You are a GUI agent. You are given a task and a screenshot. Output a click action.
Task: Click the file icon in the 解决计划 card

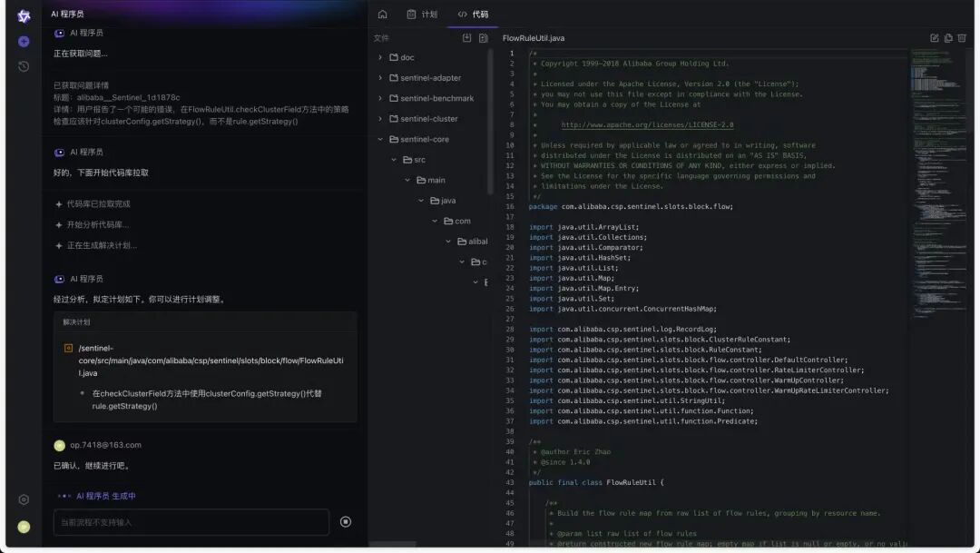pyautogui.click(x=68, y=348)
